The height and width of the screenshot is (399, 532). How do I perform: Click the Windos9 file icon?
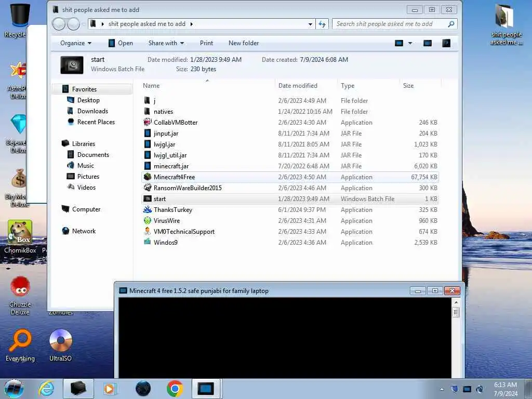tap(147, 242)
